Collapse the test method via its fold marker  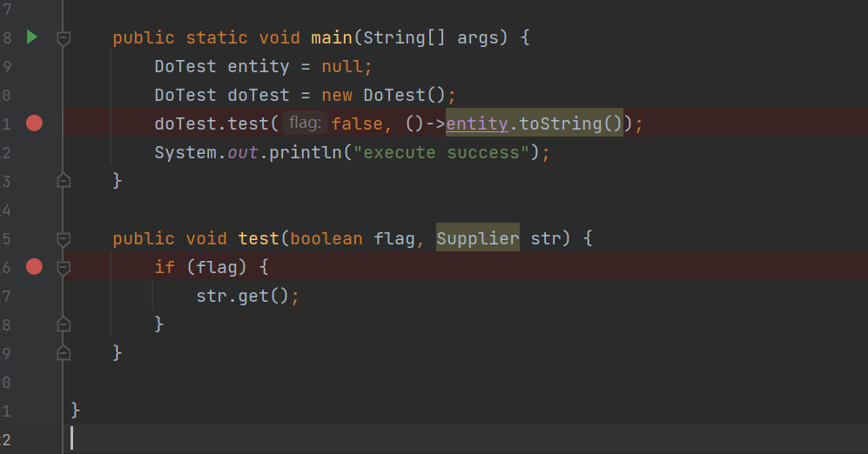pyautogui.click(x=63, y=238)
